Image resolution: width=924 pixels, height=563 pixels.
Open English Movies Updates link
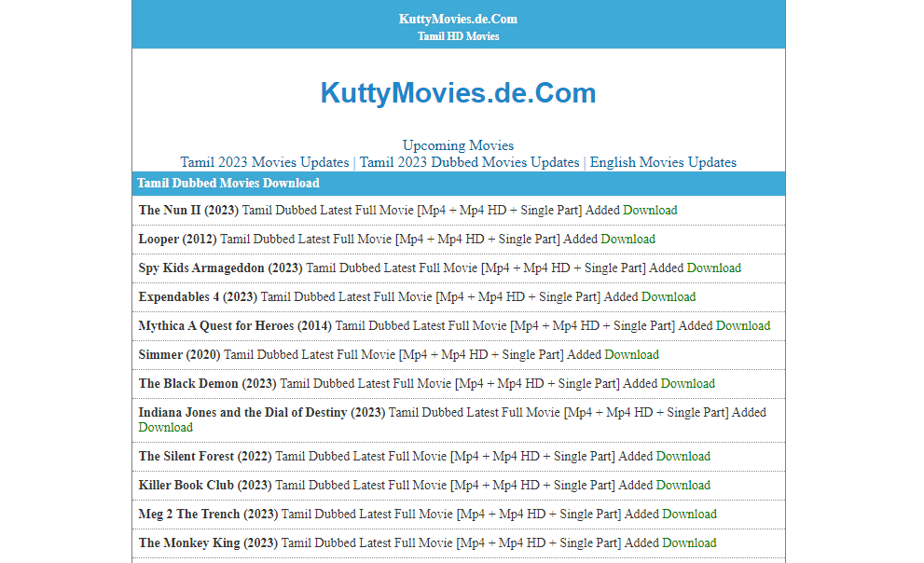(663, 162)
